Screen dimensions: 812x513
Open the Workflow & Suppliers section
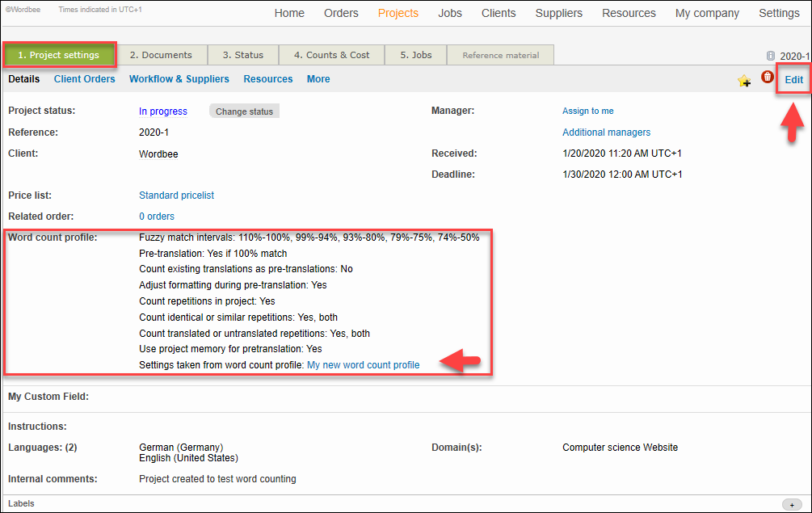pyautogui.click(x=179, y=79)
